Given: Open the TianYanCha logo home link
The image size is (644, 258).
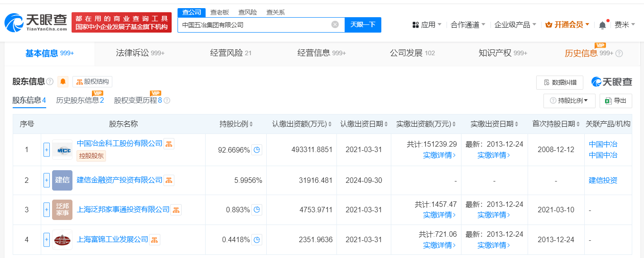Looking at the screenshot, I should click(x=36, y=22).
